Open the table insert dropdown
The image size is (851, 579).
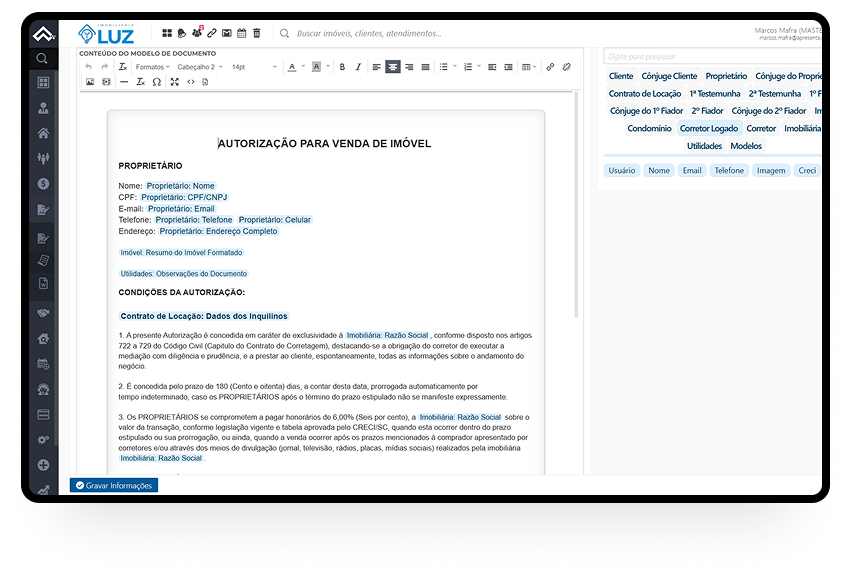point(529,67)
